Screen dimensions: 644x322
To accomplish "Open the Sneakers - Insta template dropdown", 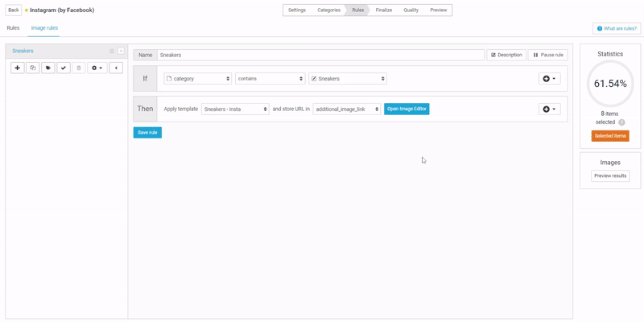I will 235,109.
